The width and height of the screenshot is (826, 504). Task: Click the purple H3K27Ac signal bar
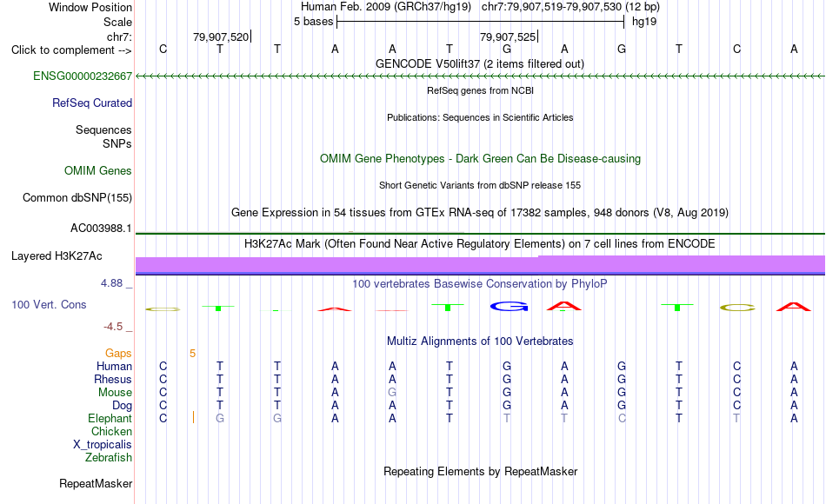pyautogui.click(x=480, y=265)
